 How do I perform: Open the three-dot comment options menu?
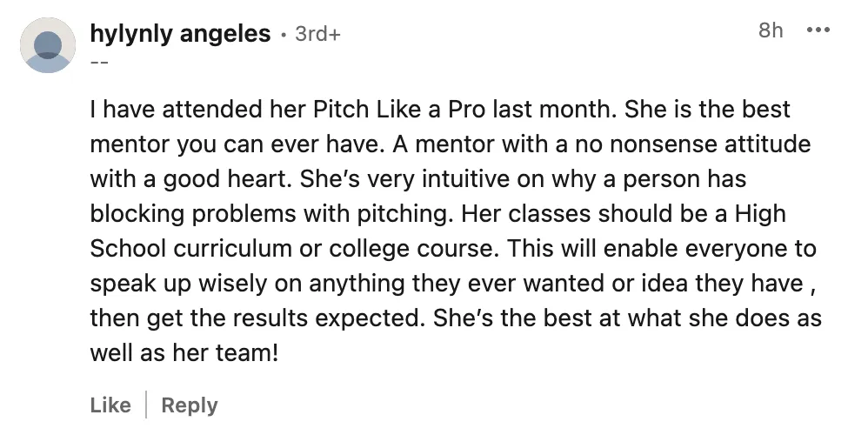coord(818,30)
